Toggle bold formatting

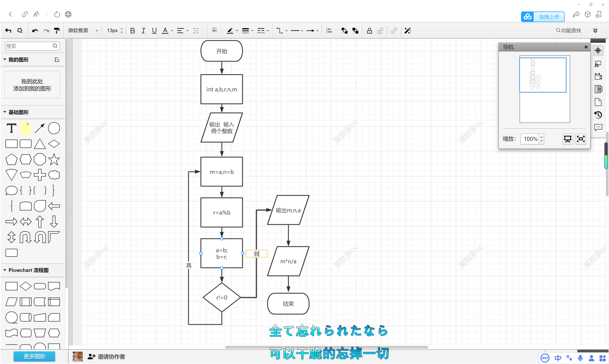click(133, 30)
